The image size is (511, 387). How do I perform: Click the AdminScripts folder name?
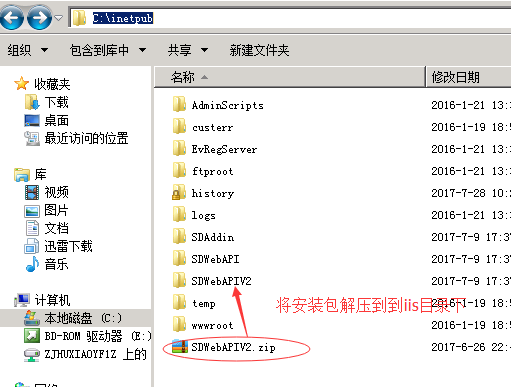click(227, 105)
